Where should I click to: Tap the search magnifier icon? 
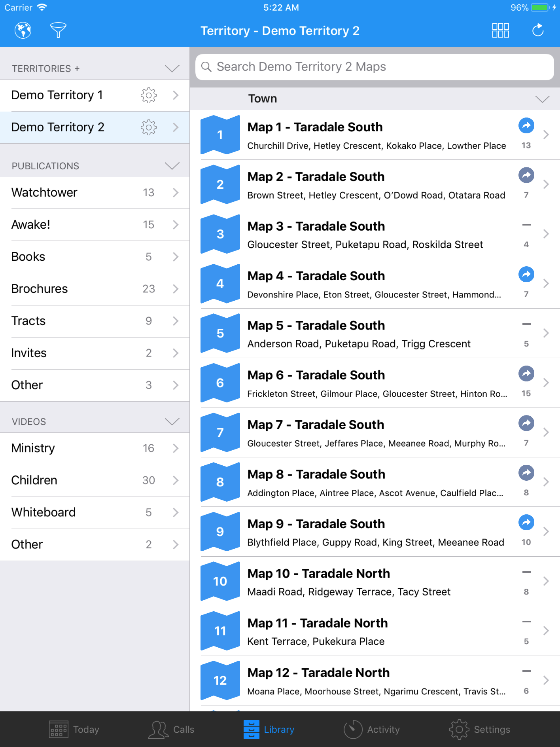pyautogui.click(x=206, y=67)
